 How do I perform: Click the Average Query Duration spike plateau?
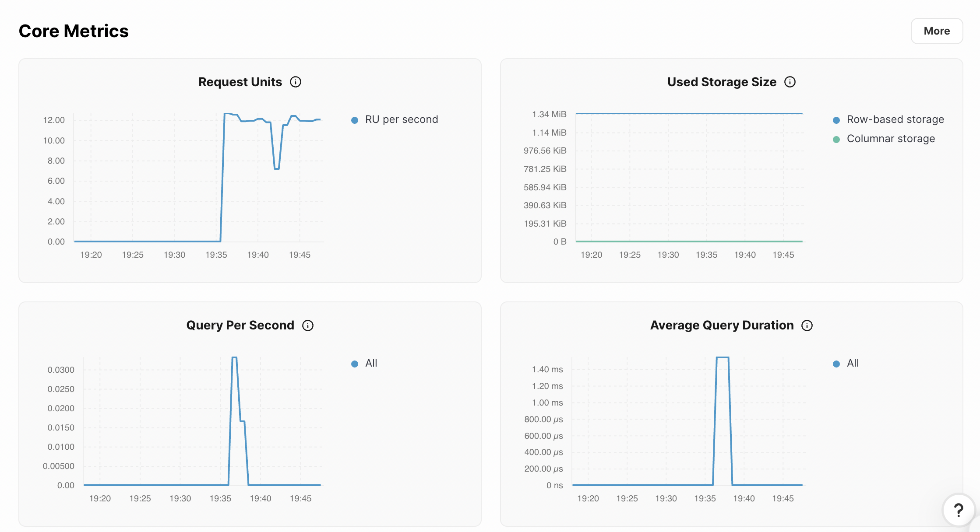[723, 357]
